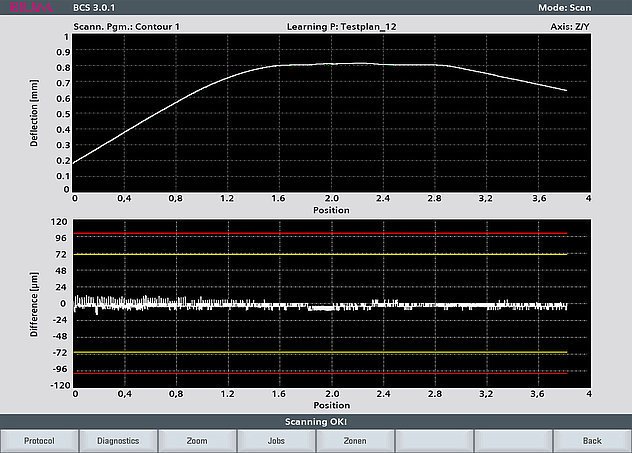Click the 'BCS 3.0.1' title text

click(96, 8)
